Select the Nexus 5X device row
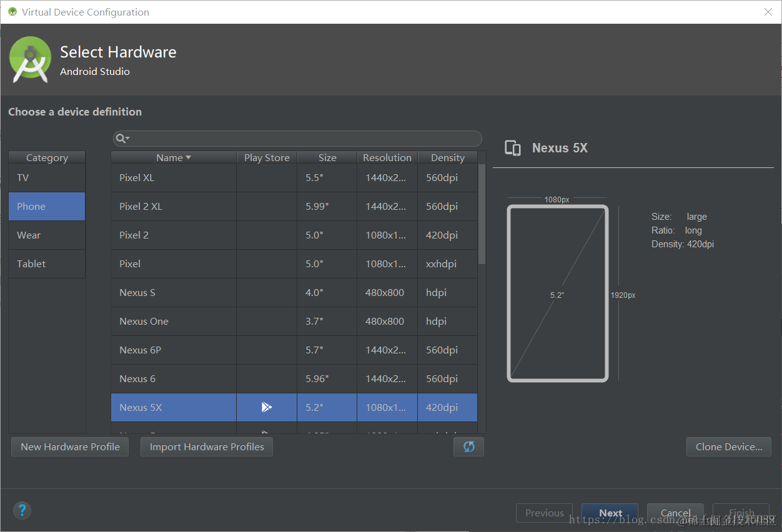Screen dimensions: 782x532 294,408
